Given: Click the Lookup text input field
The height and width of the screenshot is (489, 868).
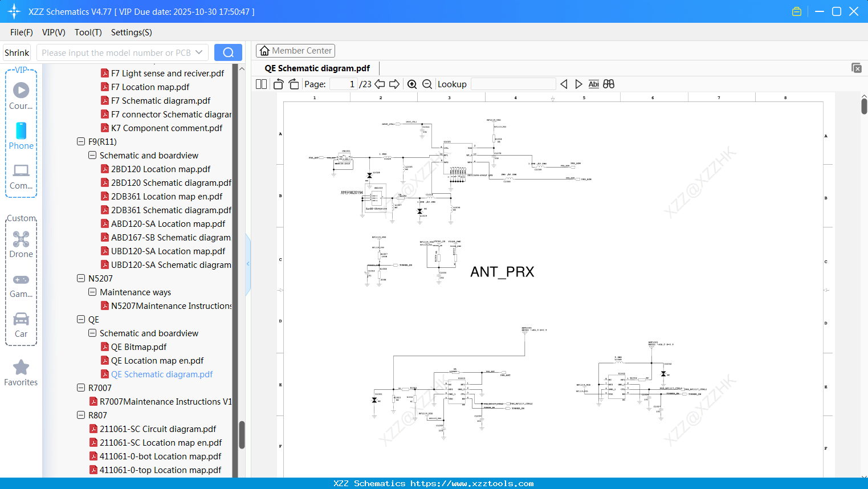Looking at the screenshot, I should pyautogui.click(x=513, y=84).
